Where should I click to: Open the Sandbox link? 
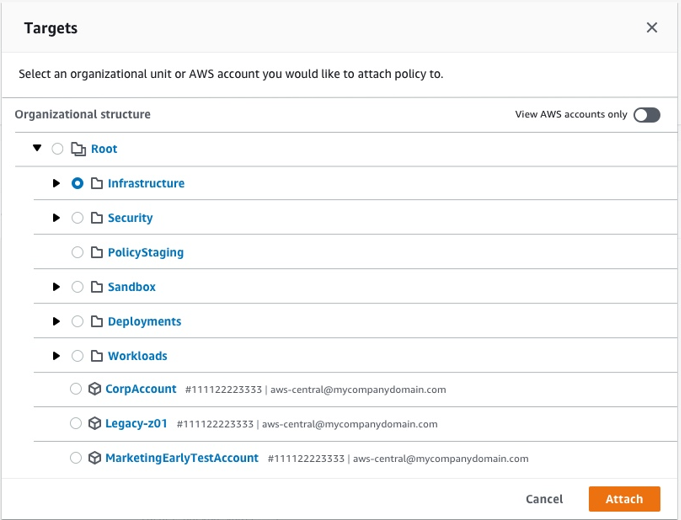(x=132, y=287)
